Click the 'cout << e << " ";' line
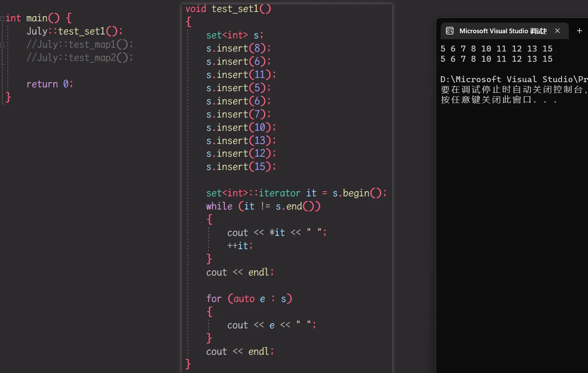588x373 pixels. [x=271, y=325]
